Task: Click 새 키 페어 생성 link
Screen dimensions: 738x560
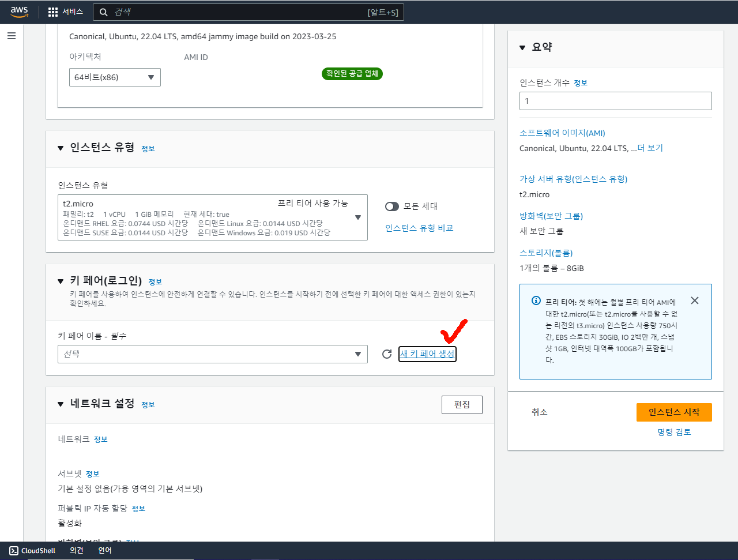Action: click(x=427, y=354)
